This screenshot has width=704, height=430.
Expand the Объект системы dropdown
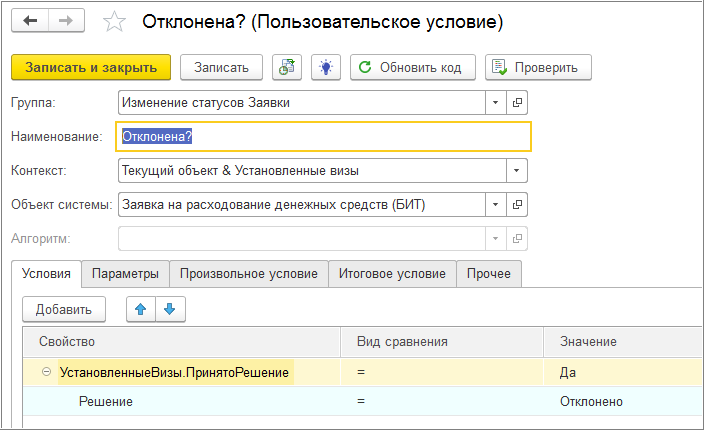pyautogui.click(x=497, y=204)
